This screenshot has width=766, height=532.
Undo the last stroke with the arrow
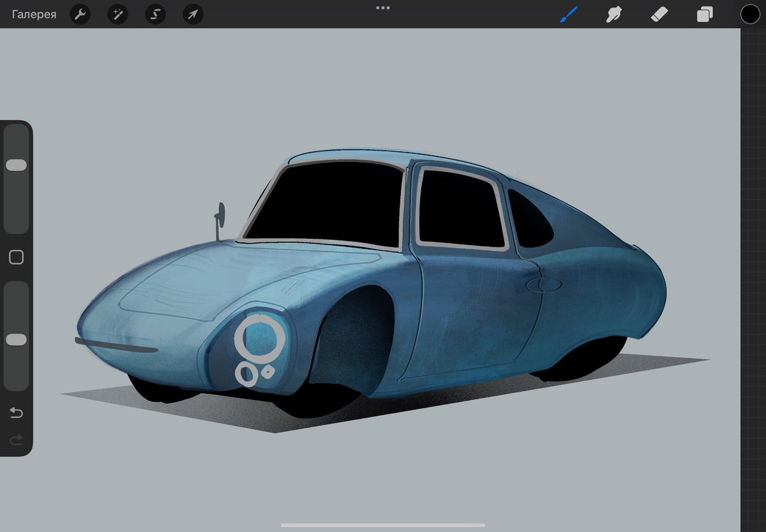pos(16,413)
